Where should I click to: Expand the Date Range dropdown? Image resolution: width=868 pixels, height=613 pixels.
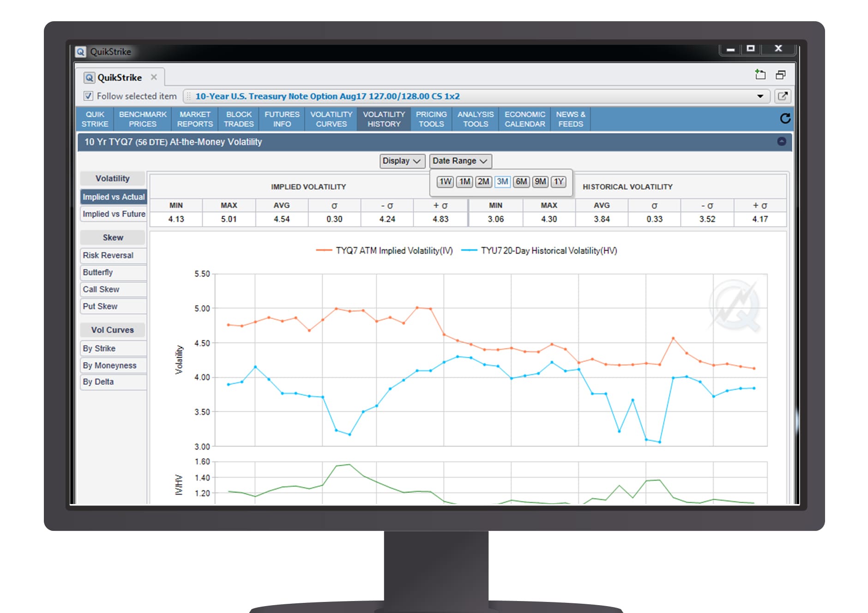point(460,161)
